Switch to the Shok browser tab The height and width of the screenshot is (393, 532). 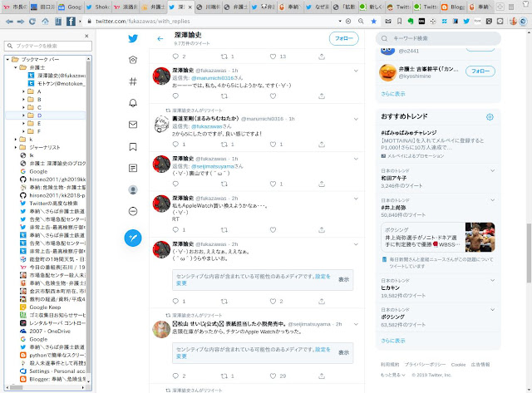(98, 7)
